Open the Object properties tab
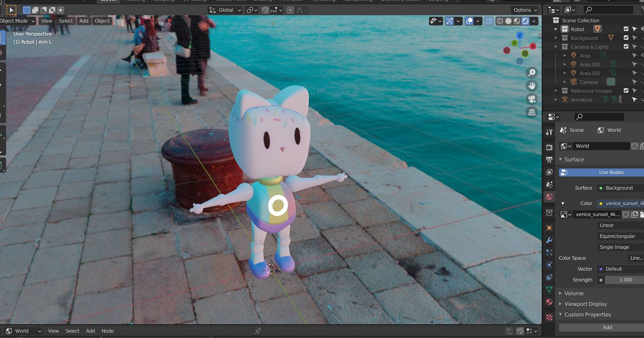This screenshot has width=644, height=338. [549, 228]
